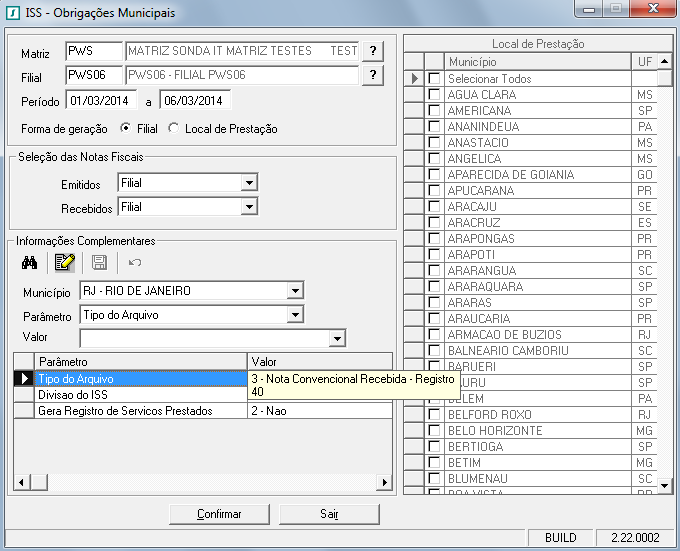The image size is (680, 551).
Task: Click the Filial lookup question mark button
Action: pos(372,76)
